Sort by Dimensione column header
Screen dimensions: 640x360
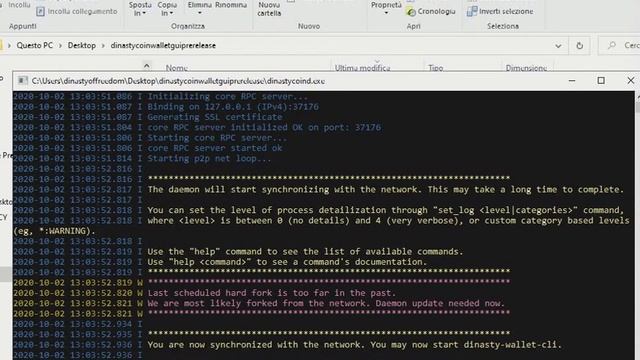click(526, 68)
